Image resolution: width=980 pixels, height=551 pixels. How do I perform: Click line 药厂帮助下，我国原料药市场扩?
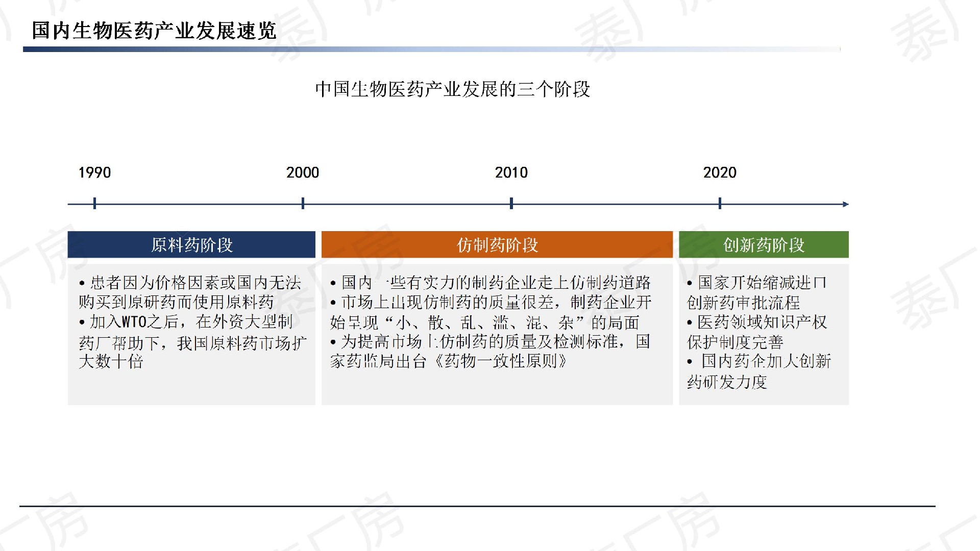[x=193, y=343]
